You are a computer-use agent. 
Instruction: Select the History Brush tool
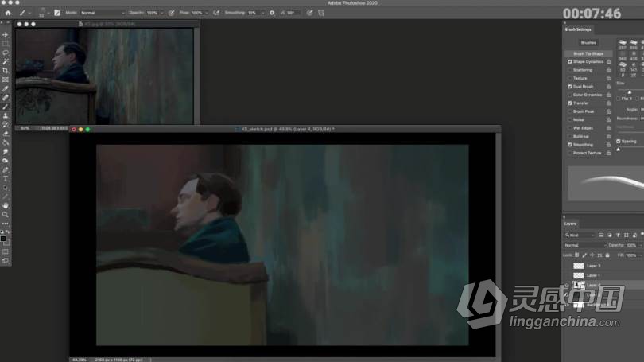pos(6,124)
